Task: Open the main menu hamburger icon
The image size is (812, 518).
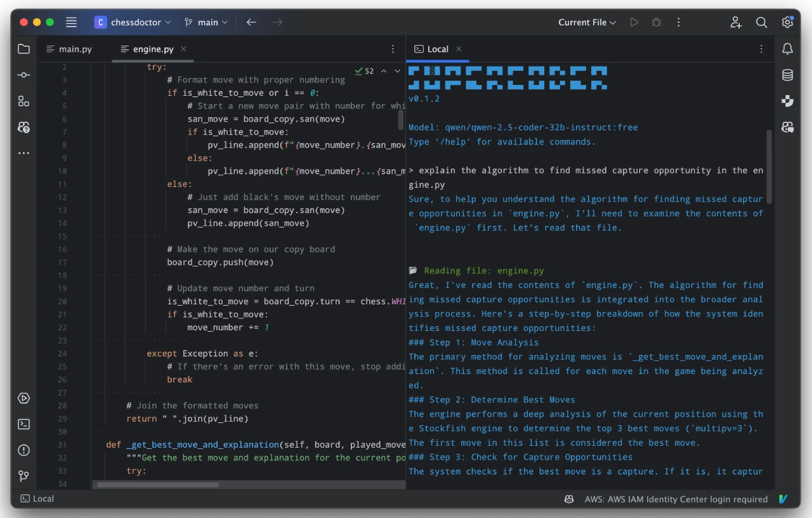Action: click(x=71, y=22)
